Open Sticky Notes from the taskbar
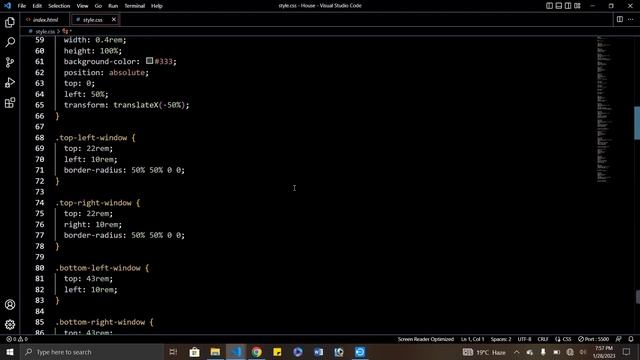640x360 pixels. (277, 352)
